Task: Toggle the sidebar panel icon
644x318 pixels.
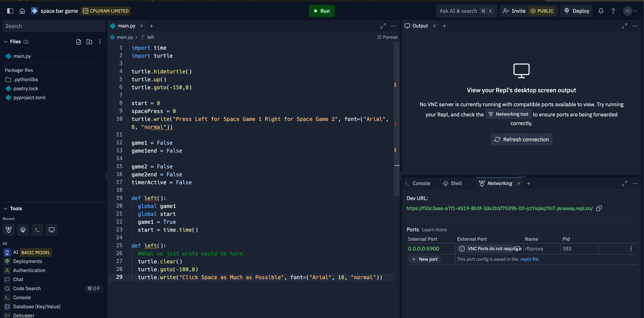Action: coord(10,11)
